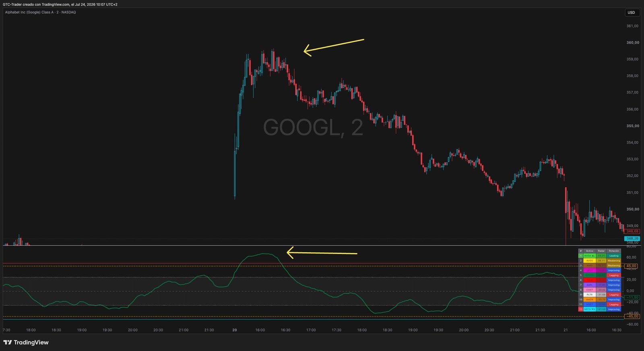
Task: Select the AMZN cell in the radar table
Action: [590, 299]
